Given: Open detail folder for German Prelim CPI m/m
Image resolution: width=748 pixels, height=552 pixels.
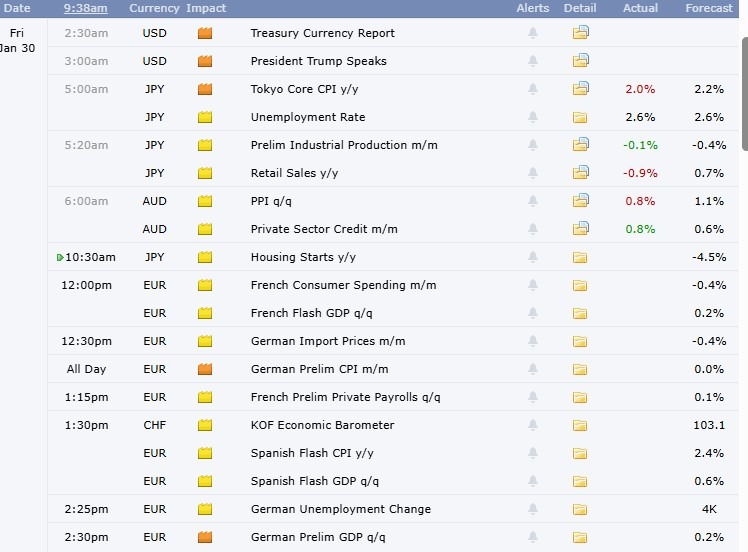Looking at the screenshot, I should (581, 369).
